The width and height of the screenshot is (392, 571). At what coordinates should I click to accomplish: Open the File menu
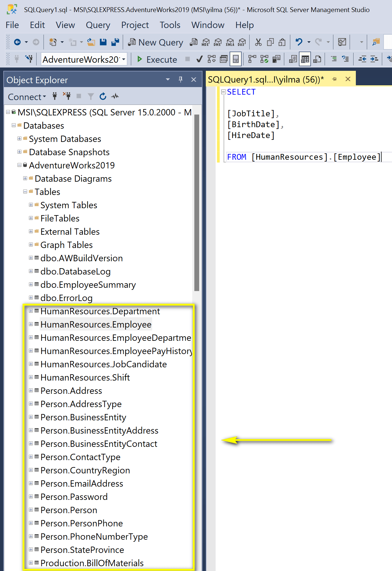tap(12, 25)
